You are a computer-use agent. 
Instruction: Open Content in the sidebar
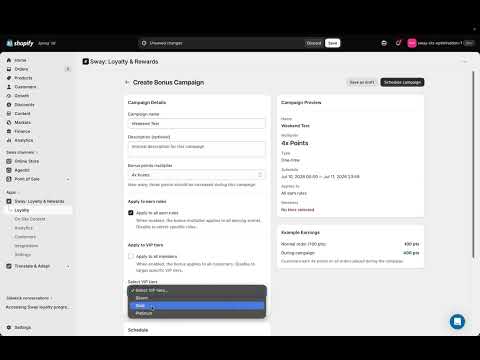pyautogui.click(x=22, y=113)
